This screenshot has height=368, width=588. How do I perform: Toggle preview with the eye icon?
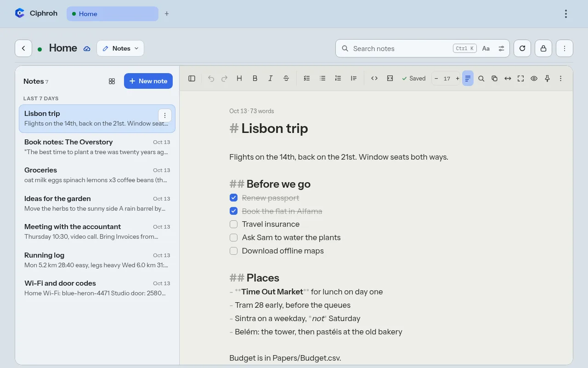[534, 79]
